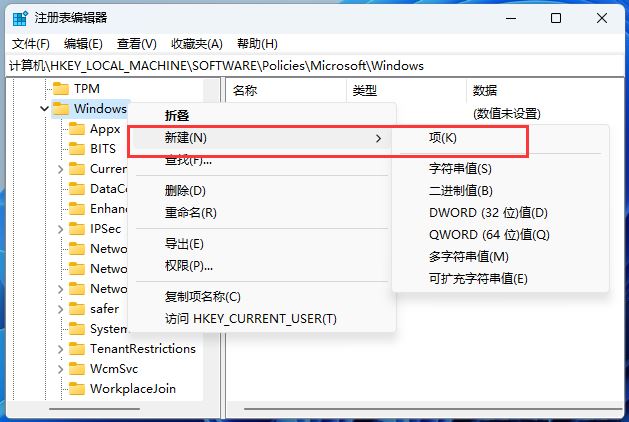Click 删除(D) in the context menu
The width and height of the screenshot is (629, 422).
point(185,191)
